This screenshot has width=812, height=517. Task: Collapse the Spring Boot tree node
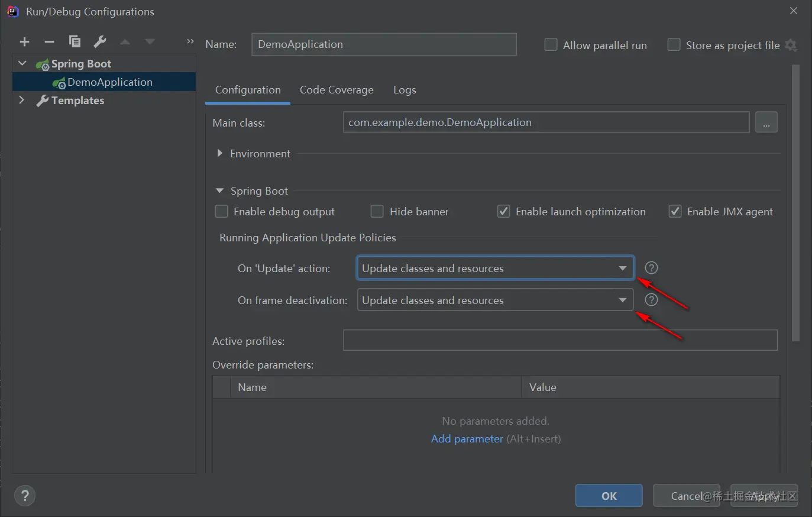pyautogui.click(x=22, y=63)
